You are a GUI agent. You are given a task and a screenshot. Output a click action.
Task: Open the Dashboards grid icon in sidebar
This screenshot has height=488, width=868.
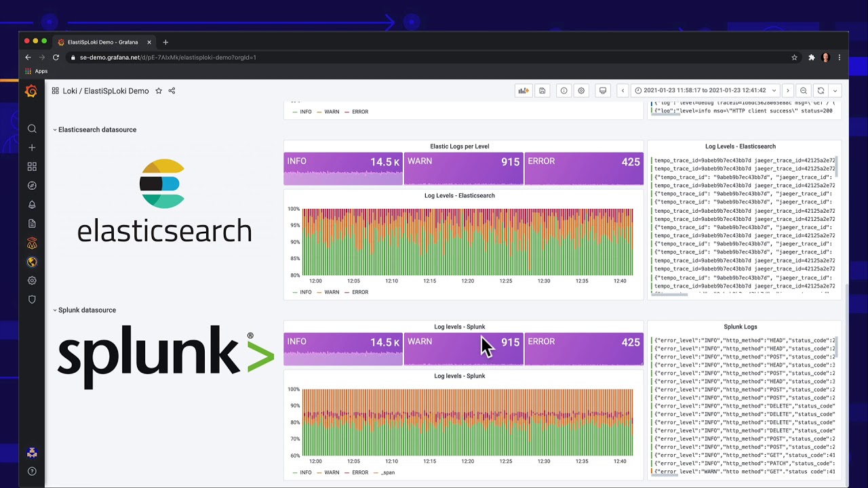pyautogui.click(x=32, y=167)
